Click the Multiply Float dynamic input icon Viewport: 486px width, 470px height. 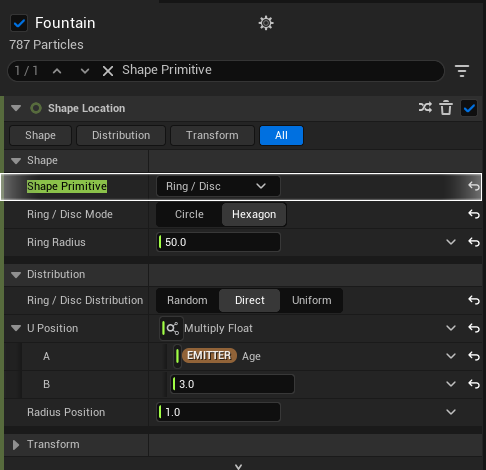[x=171, y=328]
